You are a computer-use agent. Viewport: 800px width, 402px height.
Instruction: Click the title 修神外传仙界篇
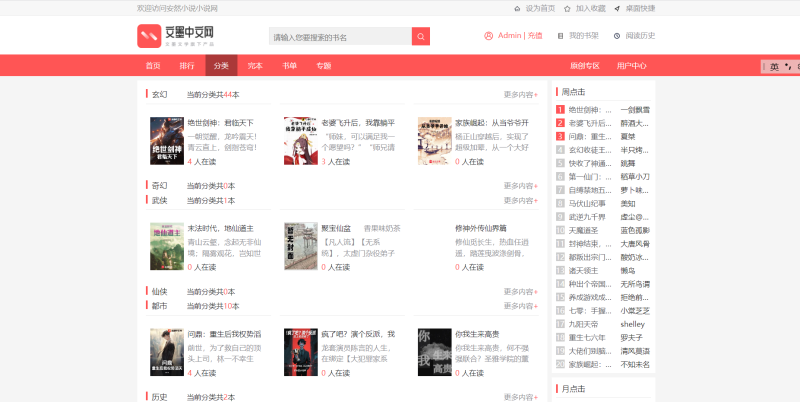tap(481, 228)
